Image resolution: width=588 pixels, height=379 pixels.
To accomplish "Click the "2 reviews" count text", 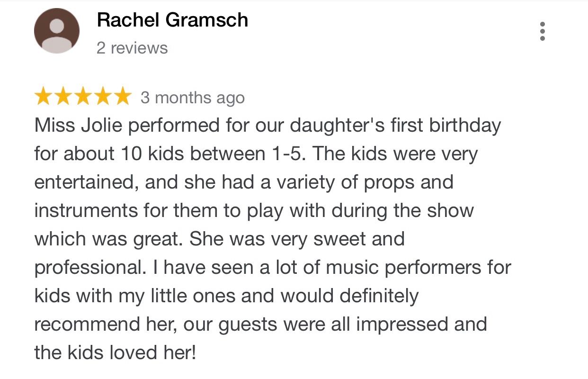I will (x=132, y=48).
